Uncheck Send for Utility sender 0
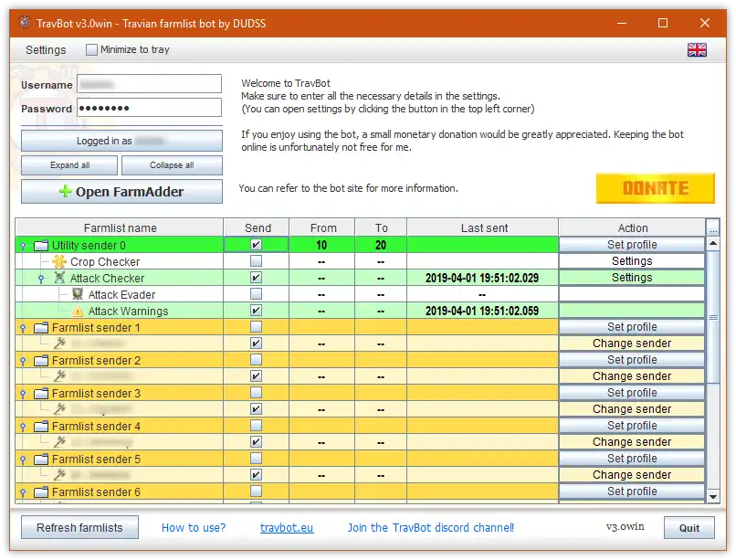The image size is (736, 560). tap(256, 245)
